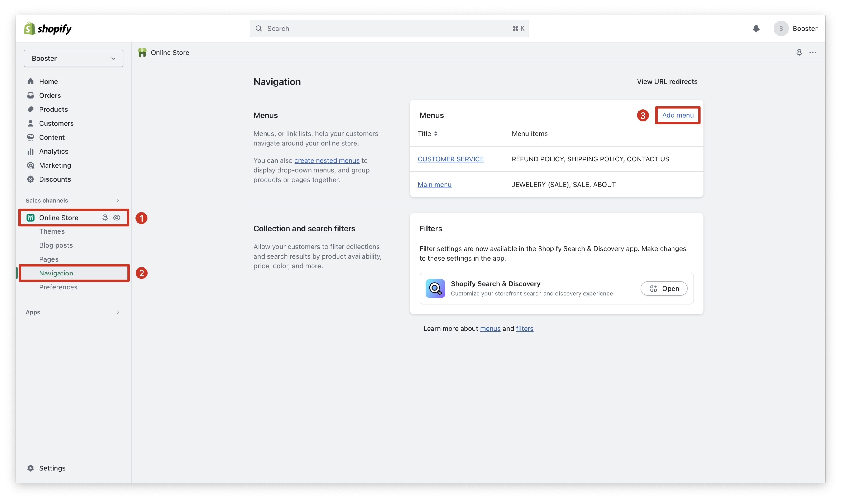
Task: Click the eye icon to view online store
Action: tap(117, 218)
